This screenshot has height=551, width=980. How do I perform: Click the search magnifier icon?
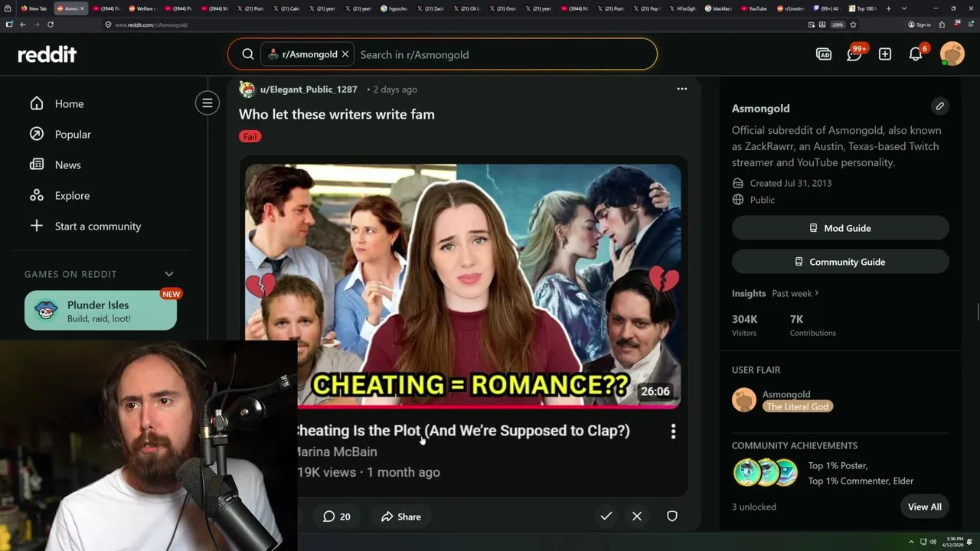pos(248,54)
